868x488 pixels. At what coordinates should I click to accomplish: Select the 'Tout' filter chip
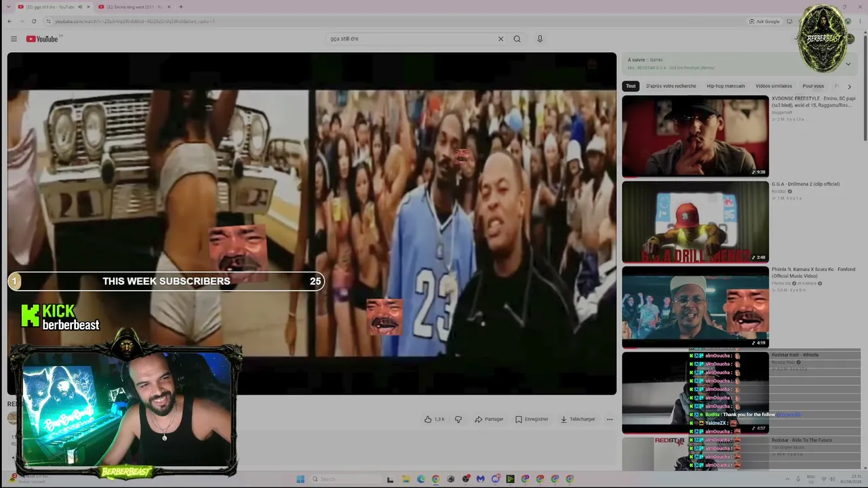tap(631, 86)
